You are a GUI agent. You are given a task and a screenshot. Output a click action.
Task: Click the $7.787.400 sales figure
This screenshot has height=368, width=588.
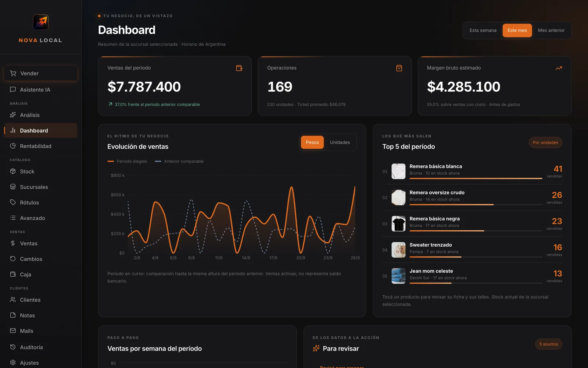144,87
